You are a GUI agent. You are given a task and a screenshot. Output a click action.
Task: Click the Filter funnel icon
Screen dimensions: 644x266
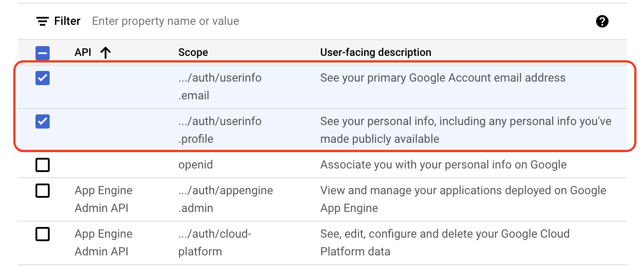[41, 21]
